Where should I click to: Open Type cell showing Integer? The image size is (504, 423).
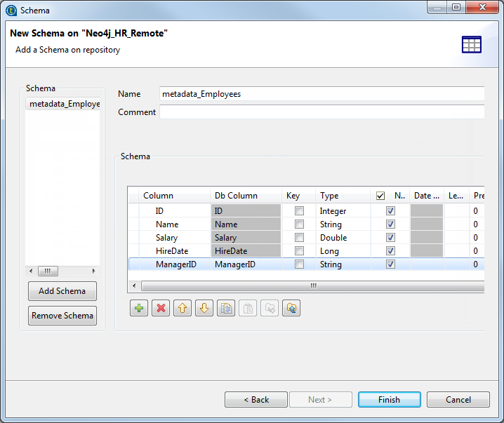click(x=343, y=211)
